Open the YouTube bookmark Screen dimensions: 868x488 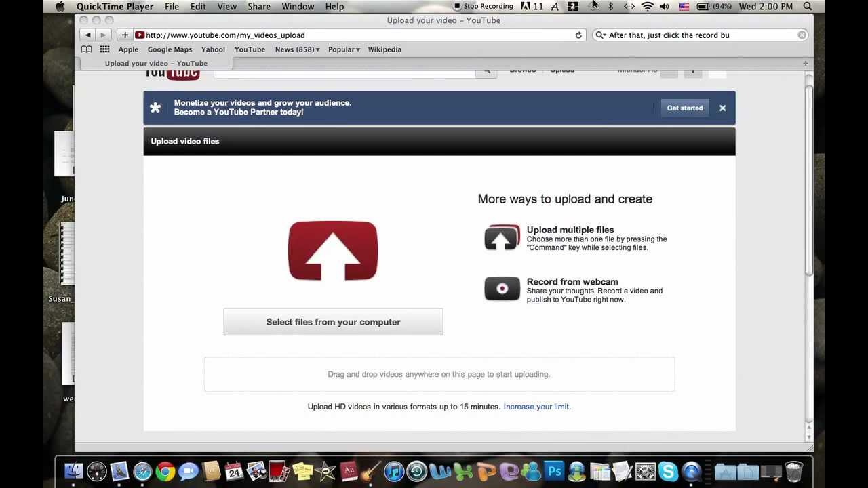[250, 49]
